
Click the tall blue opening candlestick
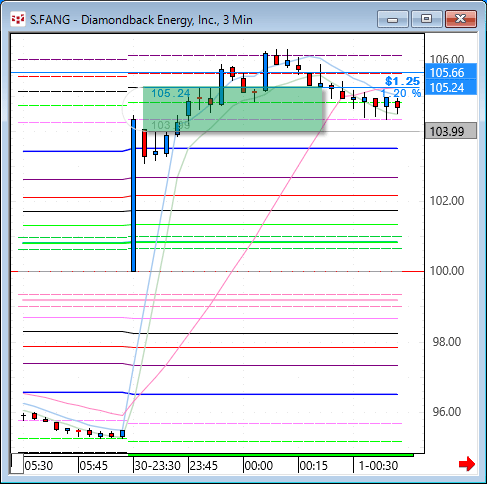pos(133,195)
